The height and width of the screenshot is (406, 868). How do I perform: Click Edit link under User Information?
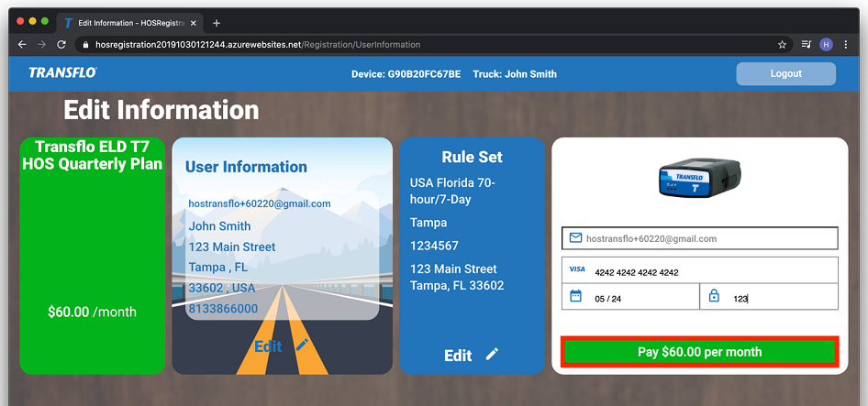pyautogui.click(x=268, y=346)
